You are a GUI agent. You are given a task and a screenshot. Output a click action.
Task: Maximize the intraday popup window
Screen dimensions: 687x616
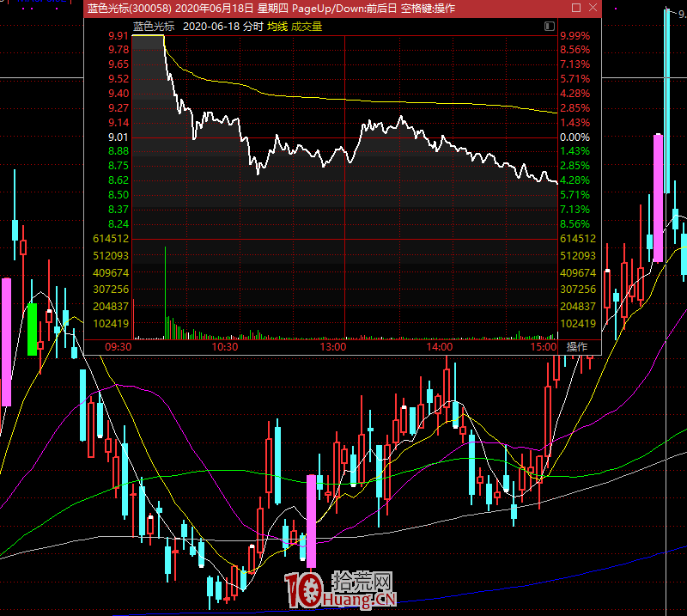(x=576, y=8)
